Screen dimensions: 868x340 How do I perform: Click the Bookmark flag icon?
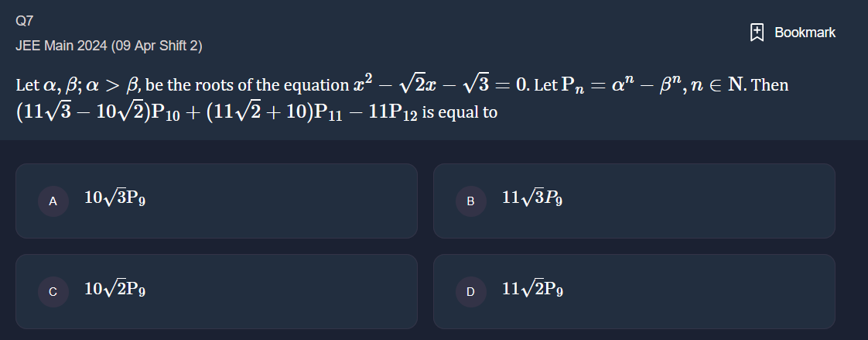click(x=756, y=33)
